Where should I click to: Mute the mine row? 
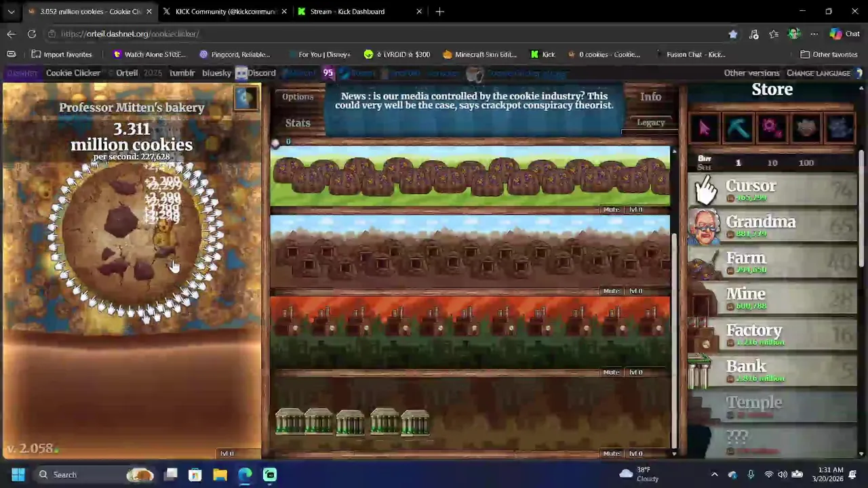point(612,291)
